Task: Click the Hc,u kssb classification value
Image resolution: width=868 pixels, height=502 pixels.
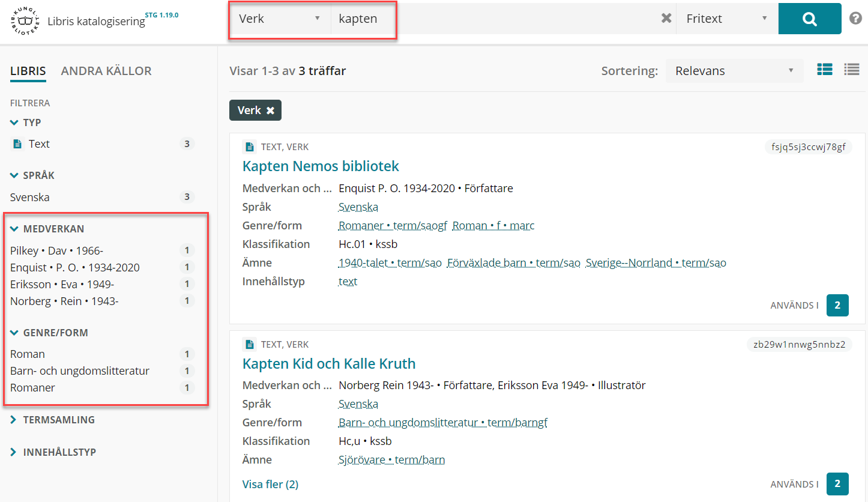Action: [x=365, y=441]
